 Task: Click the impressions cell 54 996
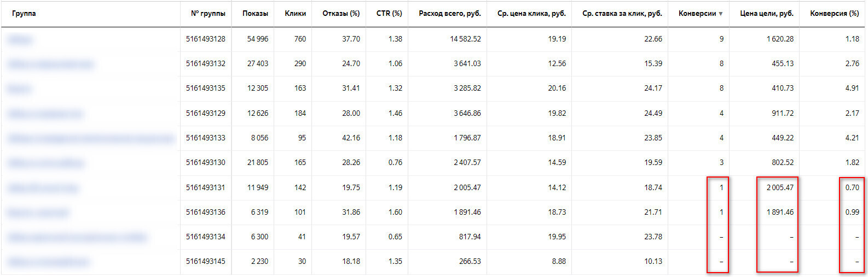(257, 39)
